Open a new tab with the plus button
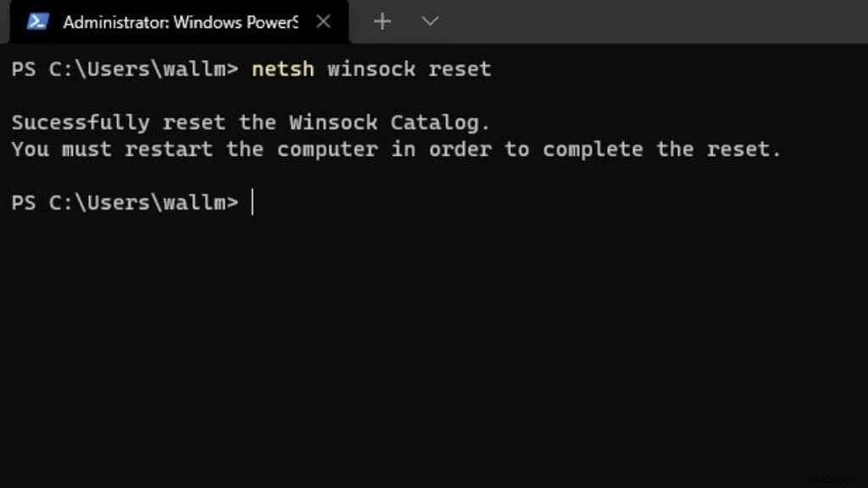Viewport: 868px width, 488px height. pyautogui.click(x=382, y=22)
